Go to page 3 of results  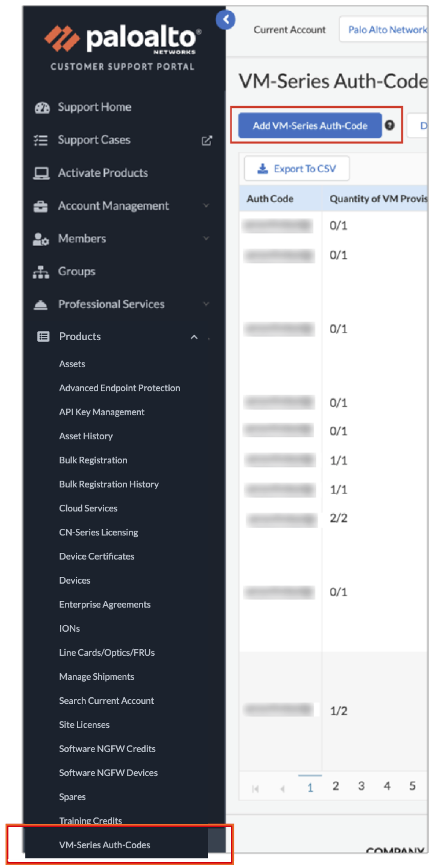pyautogui.click(x=361, y=786)
